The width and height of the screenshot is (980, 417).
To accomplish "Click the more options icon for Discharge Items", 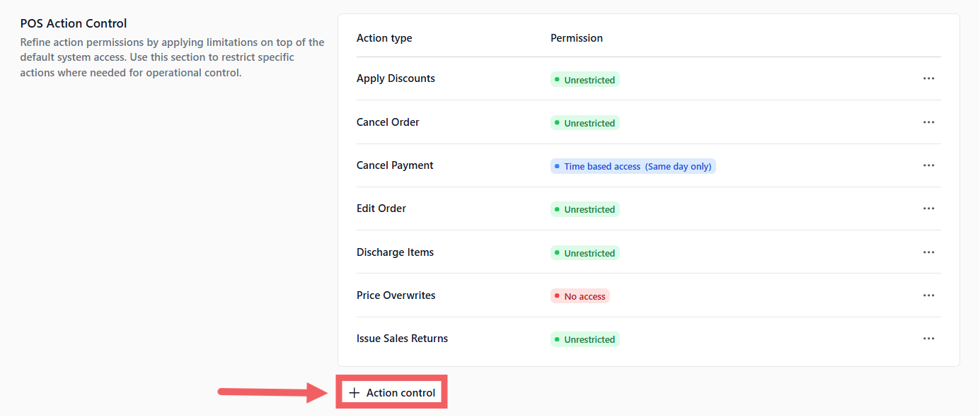I will point(928,252).
